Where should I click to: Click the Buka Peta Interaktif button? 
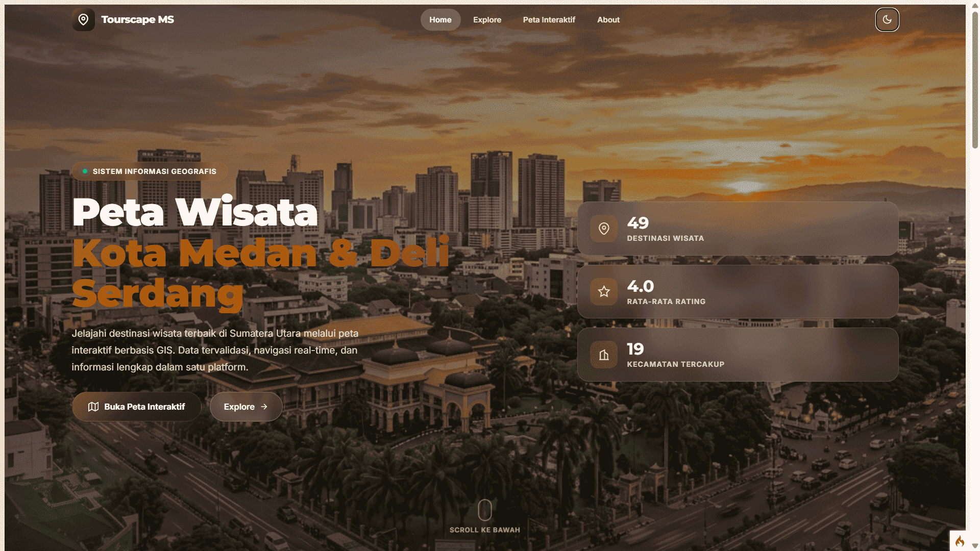click(137, 407)
